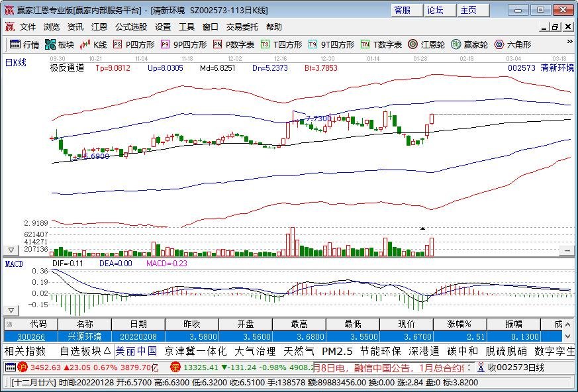This screenshot has height=392, width=578.
Task: Open the T数字表 tool
Action: tap(381, 44)
